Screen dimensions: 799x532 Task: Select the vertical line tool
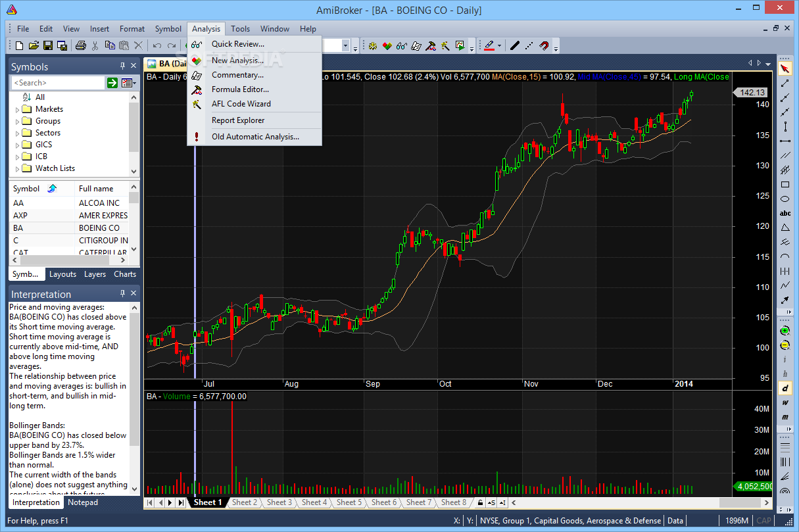[785, 126]
